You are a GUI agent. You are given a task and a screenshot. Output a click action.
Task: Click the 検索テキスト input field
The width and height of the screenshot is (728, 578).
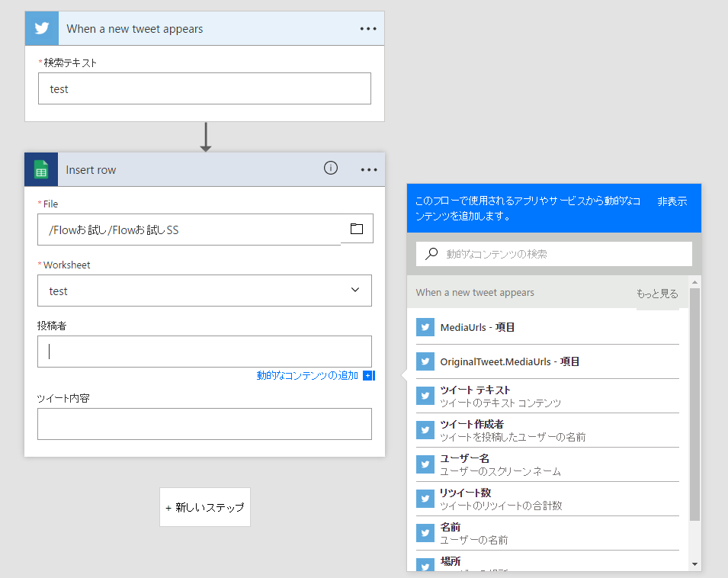[x=205, y=88]
